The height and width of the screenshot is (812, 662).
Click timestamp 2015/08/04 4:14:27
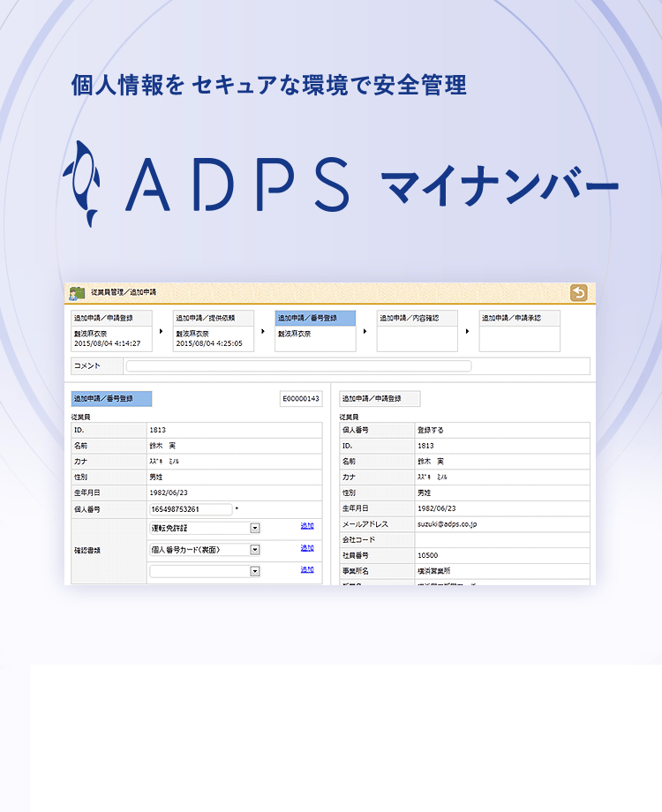click(x=107, y=343)
